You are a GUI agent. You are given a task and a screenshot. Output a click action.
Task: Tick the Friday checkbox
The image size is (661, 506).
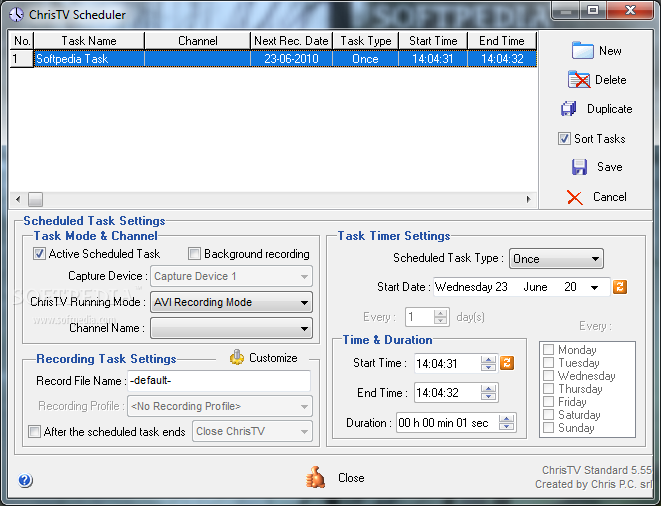click(x=548, y=401)
